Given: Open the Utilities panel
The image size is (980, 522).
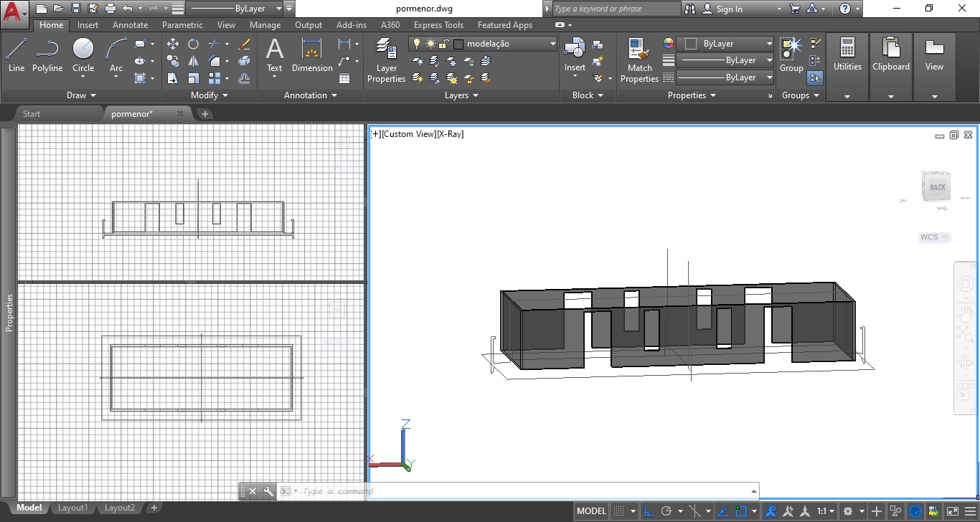Looking at the screenshot, I should pyautogui.click(x=847, y=68).
